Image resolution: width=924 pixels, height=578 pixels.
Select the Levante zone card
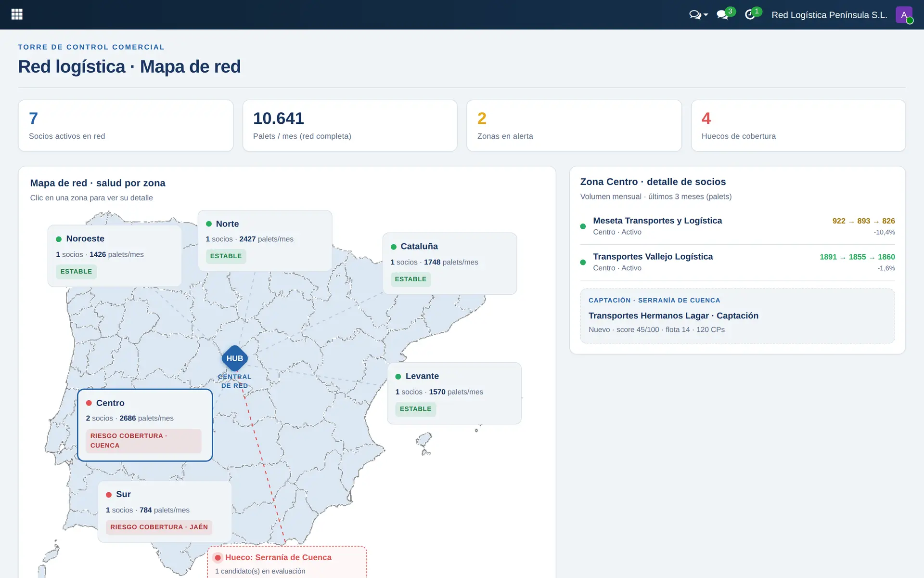tap(454, 393)
